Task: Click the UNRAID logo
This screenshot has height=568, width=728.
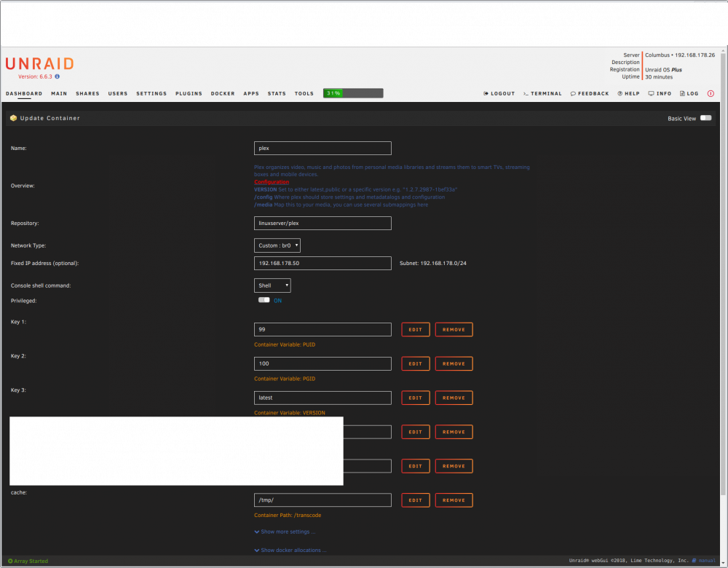Action: (40, 63)
